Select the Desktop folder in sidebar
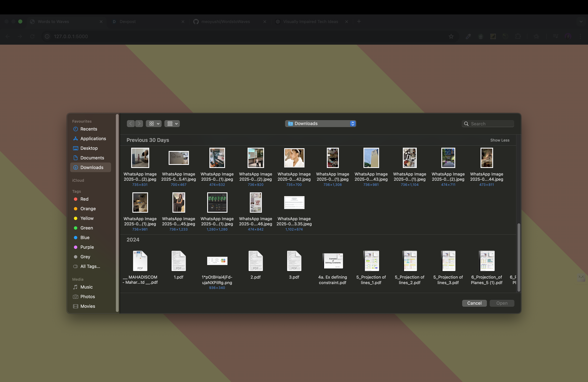Viewport: 588px width, 382px height. click(x=89, y=148)
